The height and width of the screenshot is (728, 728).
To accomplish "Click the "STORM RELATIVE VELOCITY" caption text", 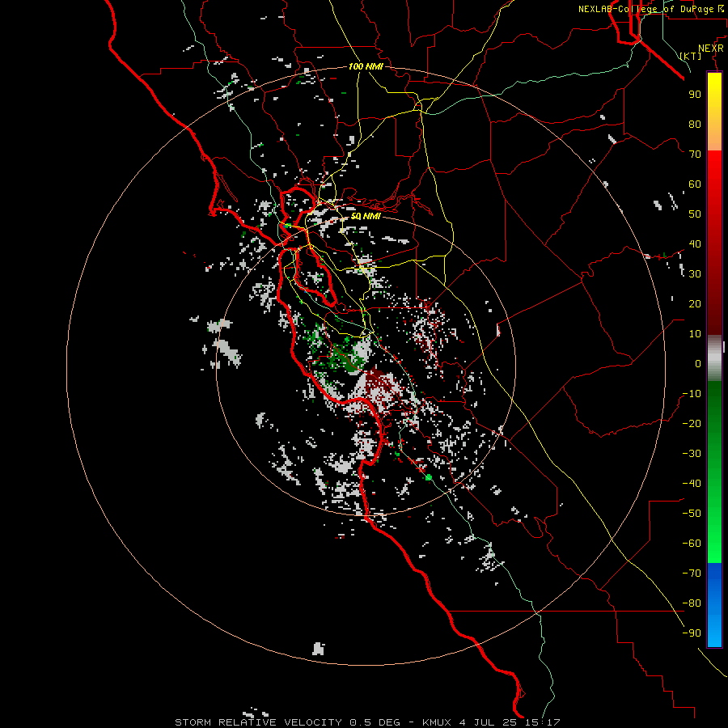I will point(258,722).
